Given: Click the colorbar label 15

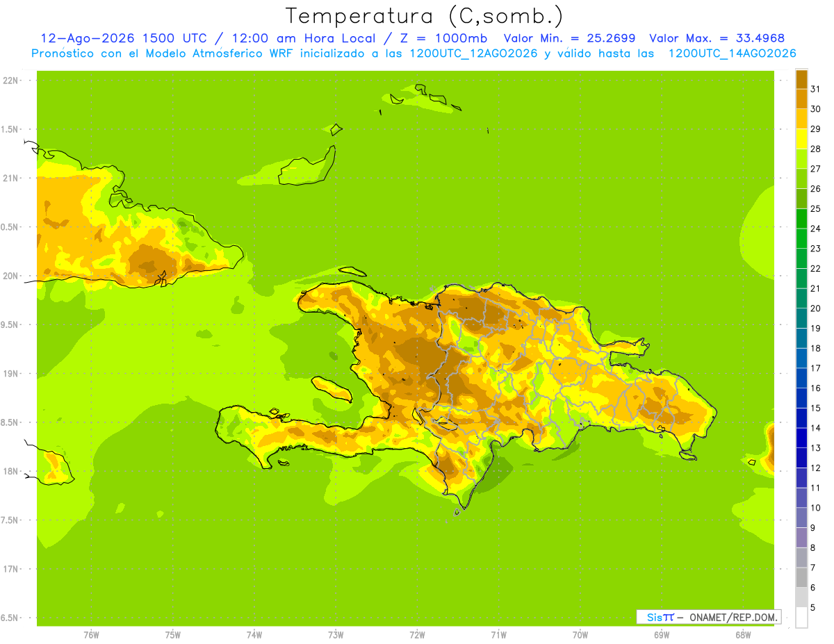Looking at the screenshot, I should click(815, 408).
